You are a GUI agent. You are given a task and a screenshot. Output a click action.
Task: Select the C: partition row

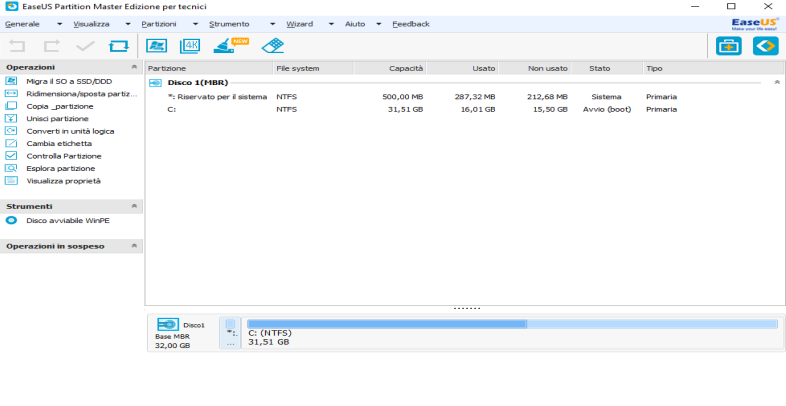tap(464, 109)
